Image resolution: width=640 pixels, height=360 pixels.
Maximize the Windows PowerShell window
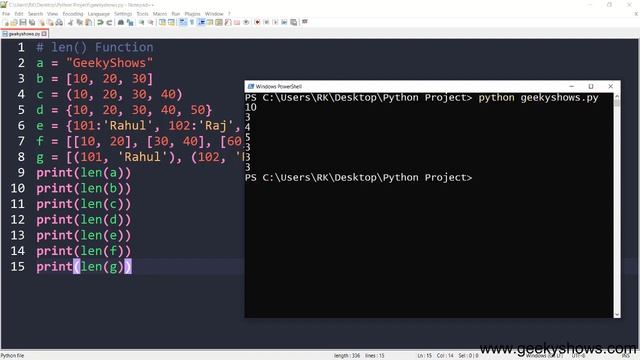pos(591,87)
